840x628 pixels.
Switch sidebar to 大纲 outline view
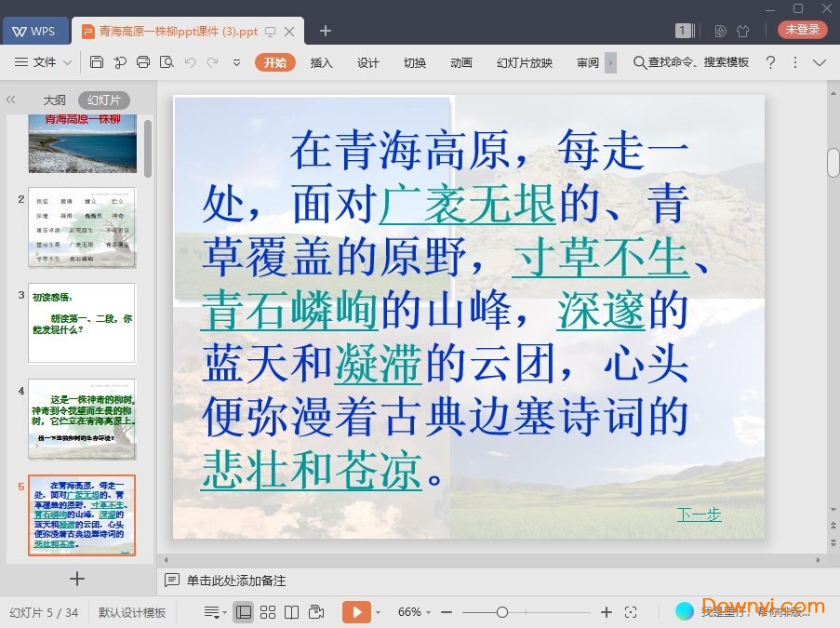coord(54,100)
